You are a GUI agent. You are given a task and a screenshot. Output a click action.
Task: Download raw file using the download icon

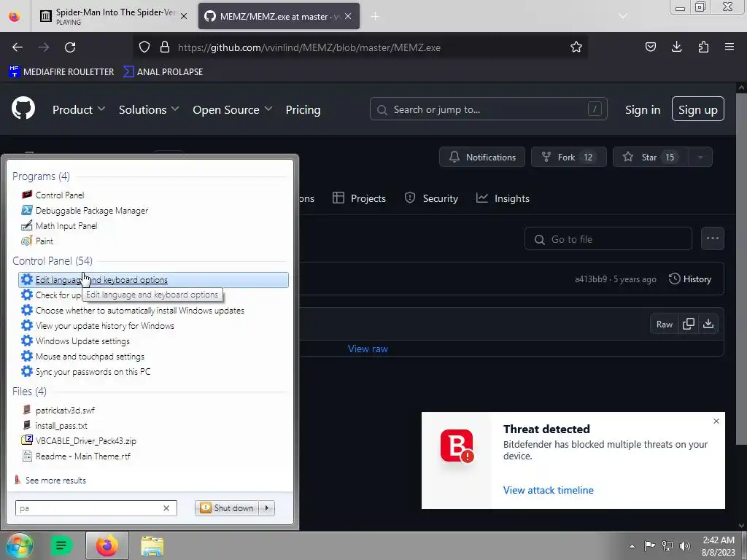pos(708,324)
